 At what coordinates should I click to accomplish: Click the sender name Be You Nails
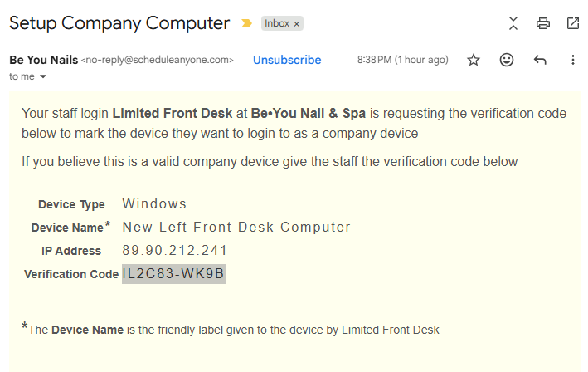[x=44, y=60]
